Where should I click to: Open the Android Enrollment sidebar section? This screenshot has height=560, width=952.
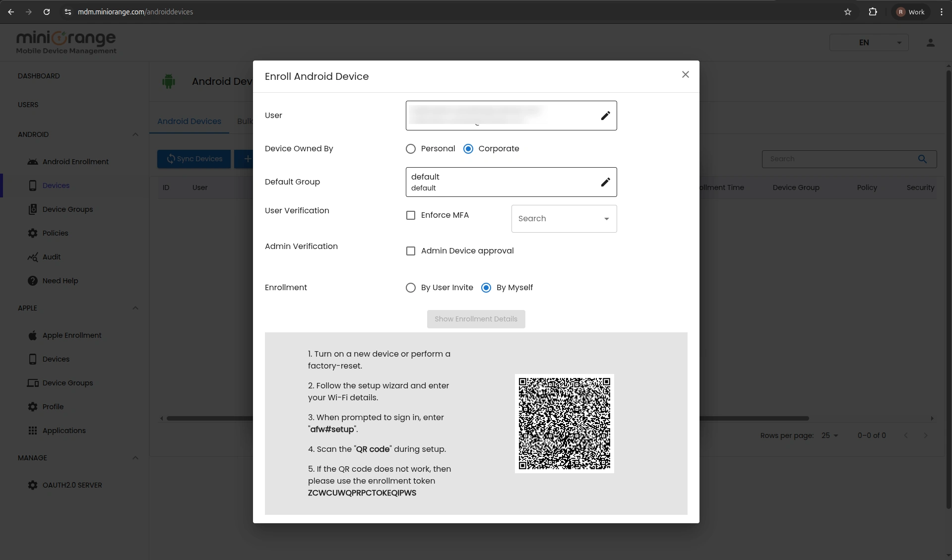(x=74, y=161)
